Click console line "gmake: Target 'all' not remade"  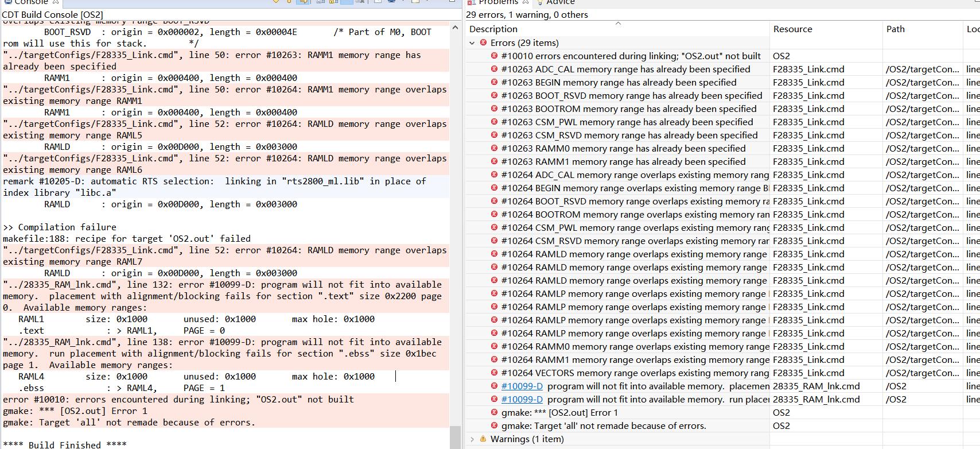[129, 423]
